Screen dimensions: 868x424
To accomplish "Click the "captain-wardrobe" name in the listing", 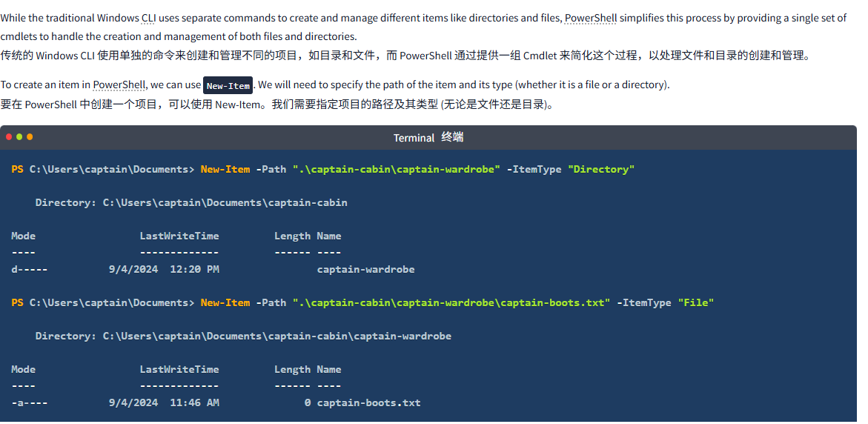I will pyautogui.click(x=366, y=270).
